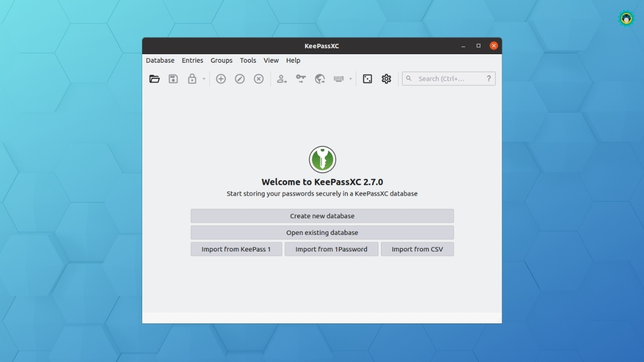This screenshot has width=644, height=362.
Task: Click the Copy Password key icon
Action: tap(301, 79)
